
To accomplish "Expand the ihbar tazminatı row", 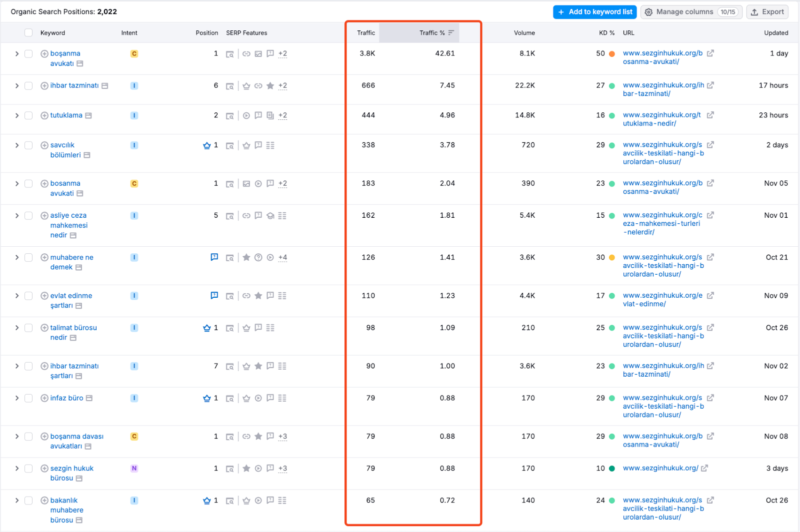I will pos(16,85).
